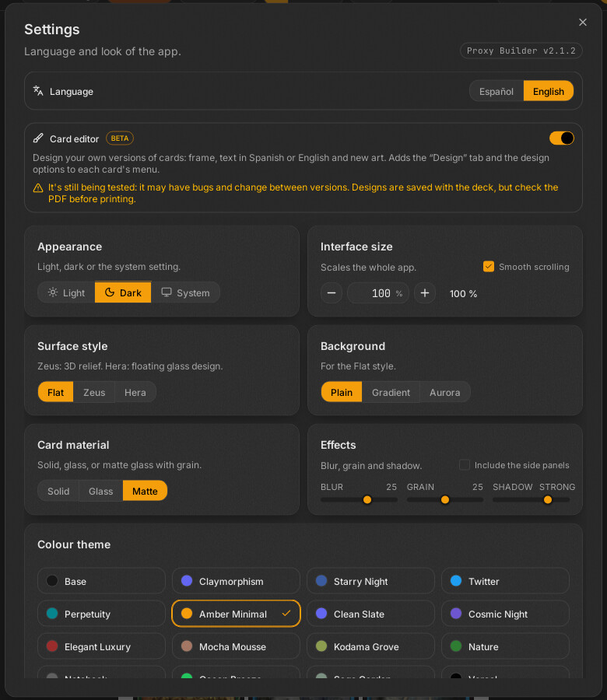The width and height of the screenshot is (607, 700).
Task: Pick the Perpetuity colour theme
Action: (x=101, y=614)
